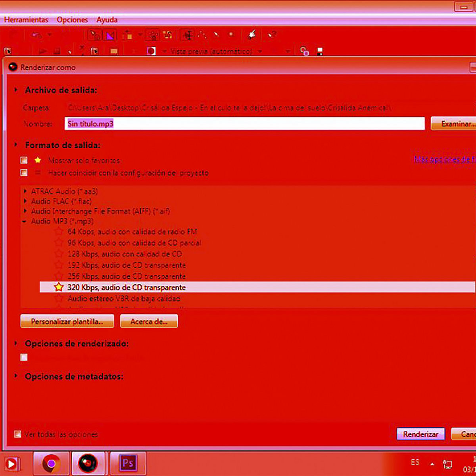Check Hacer coincidir con la configuración del proyecto
The width and height of the screenshot is (476, 476).
(24, 173)
